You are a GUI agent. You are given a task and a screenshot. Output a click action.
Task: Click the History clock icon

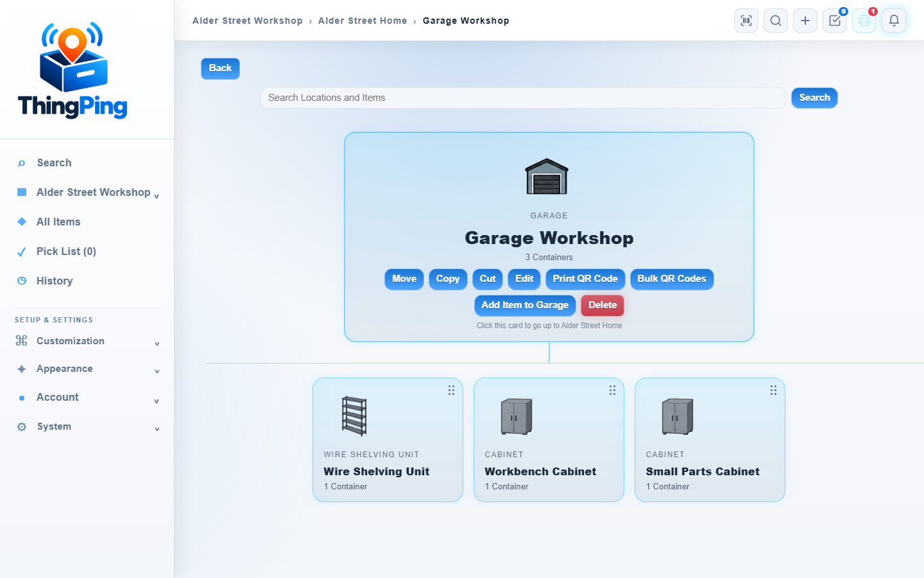[x=22, y=281]
